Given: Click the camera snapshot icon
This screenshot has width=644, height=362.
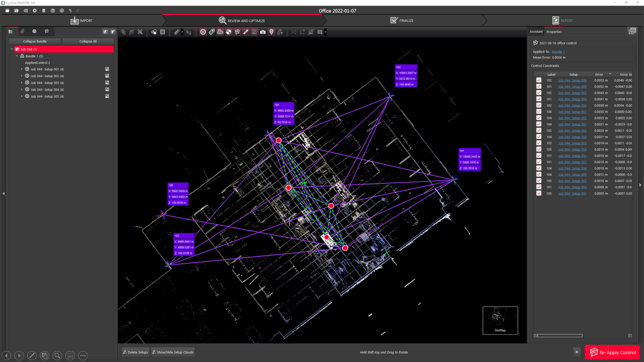Looking at the screenshot, I should (x=263, y=32).
